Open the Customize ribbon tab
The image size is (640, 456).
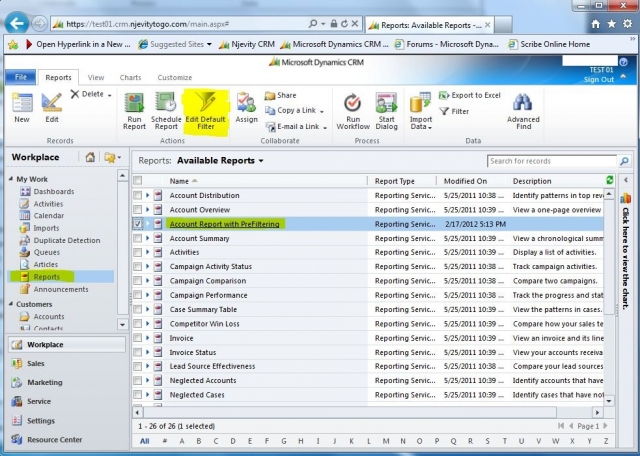[x=174, y=77]
